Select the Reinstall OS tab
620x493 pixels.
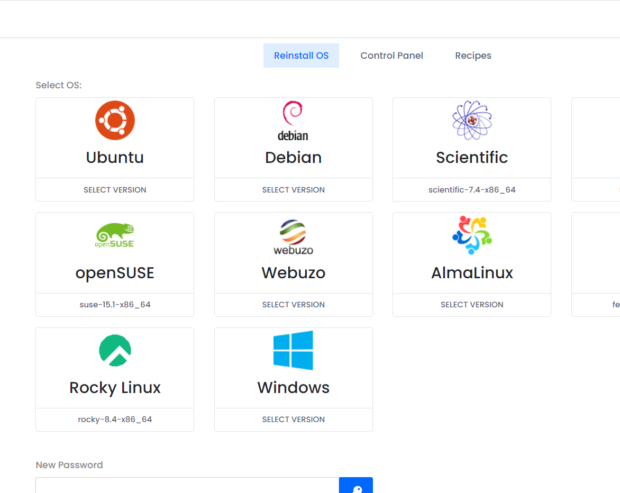coord(301,56)
